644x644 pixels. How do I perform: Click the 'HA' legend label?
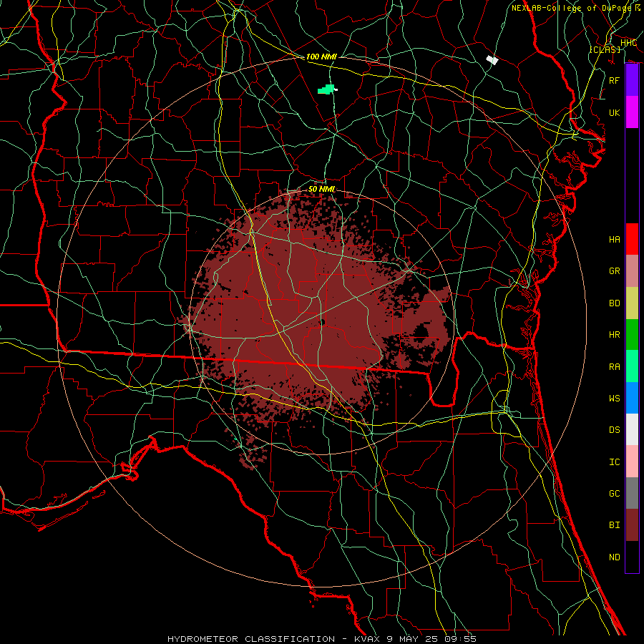tap(615, 240)
